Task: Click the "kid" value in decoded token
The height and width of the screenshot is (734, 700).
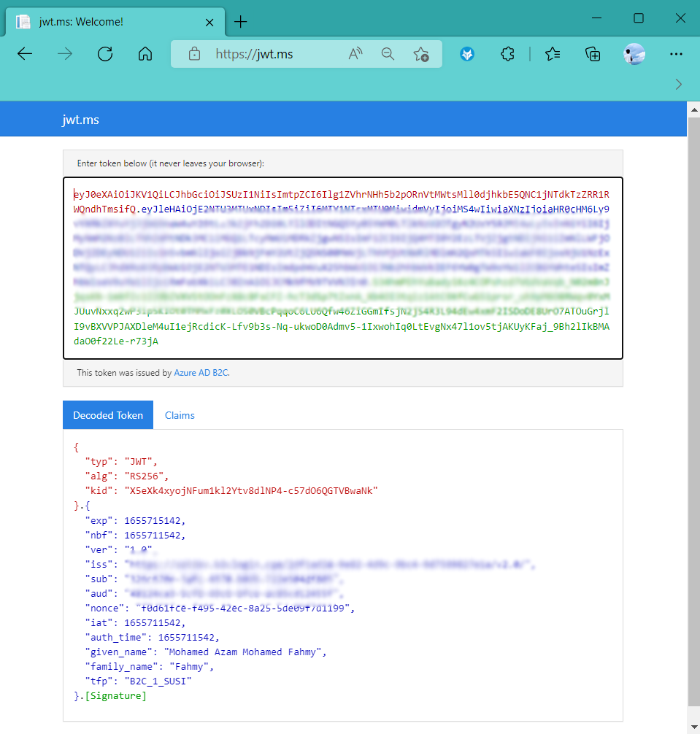Action: coord(251,490)
